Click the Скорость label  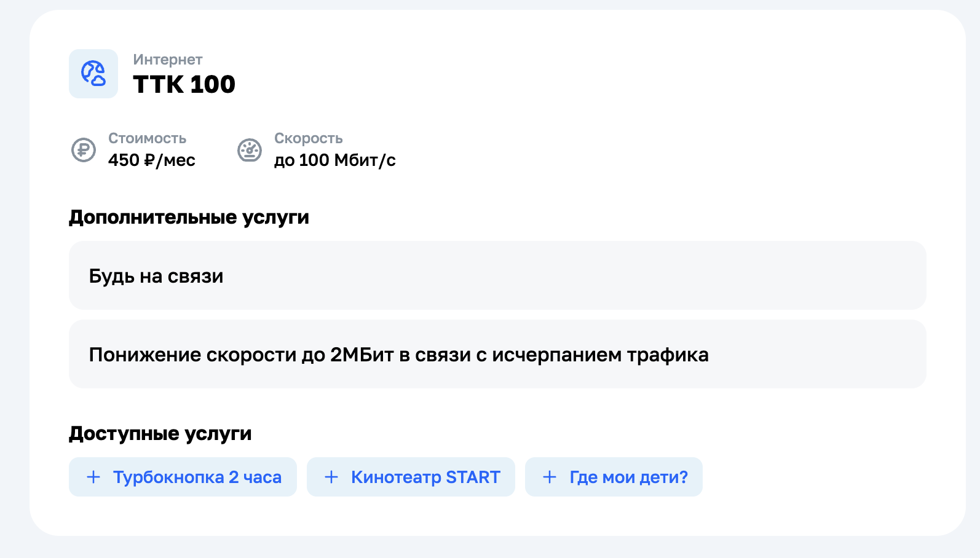tap(309, 138)
